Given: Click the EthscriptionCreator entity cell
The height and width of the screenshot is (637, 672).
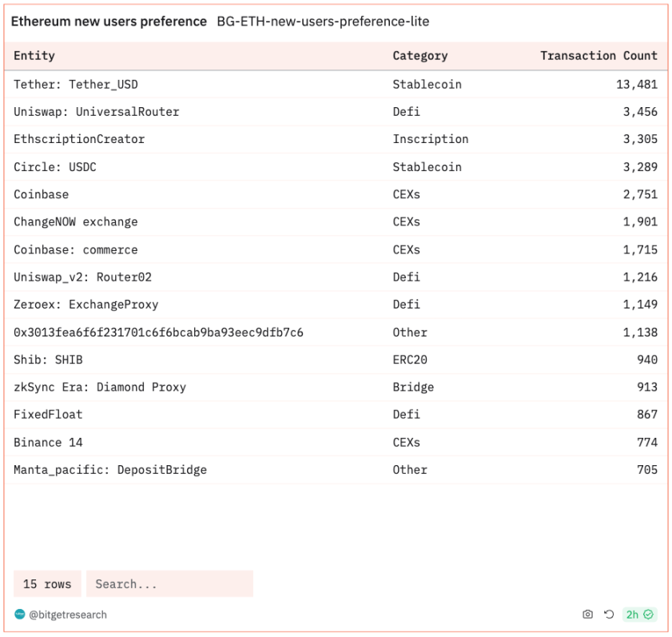Looking at the screenshot, I should coord(79,139).
